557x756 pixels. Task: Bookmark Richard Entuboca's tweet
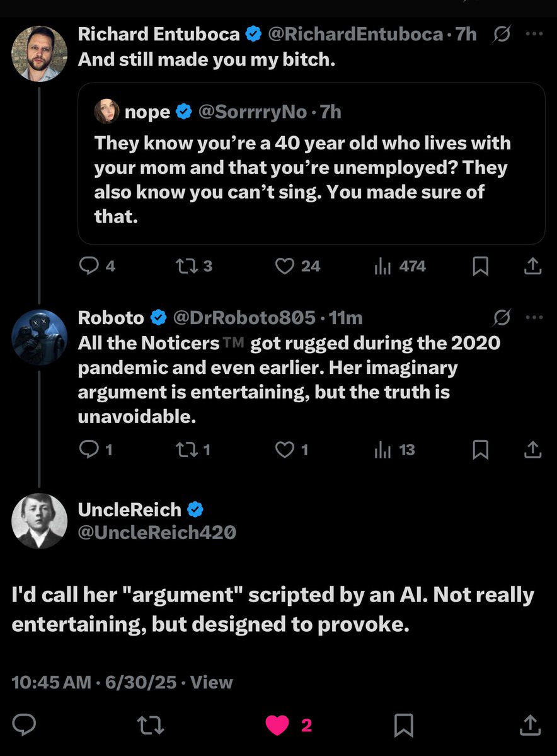pos(480,266)
